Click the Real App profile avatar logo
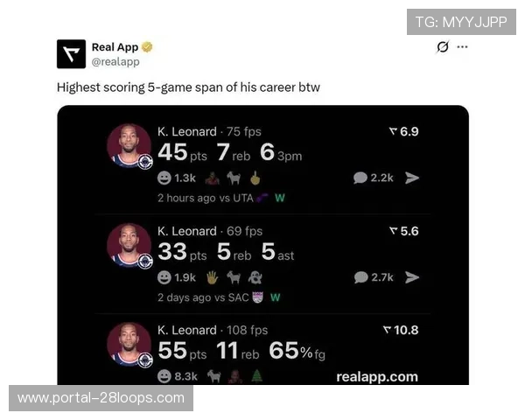This screenshot has height=420, width=525. click(71, 54)
